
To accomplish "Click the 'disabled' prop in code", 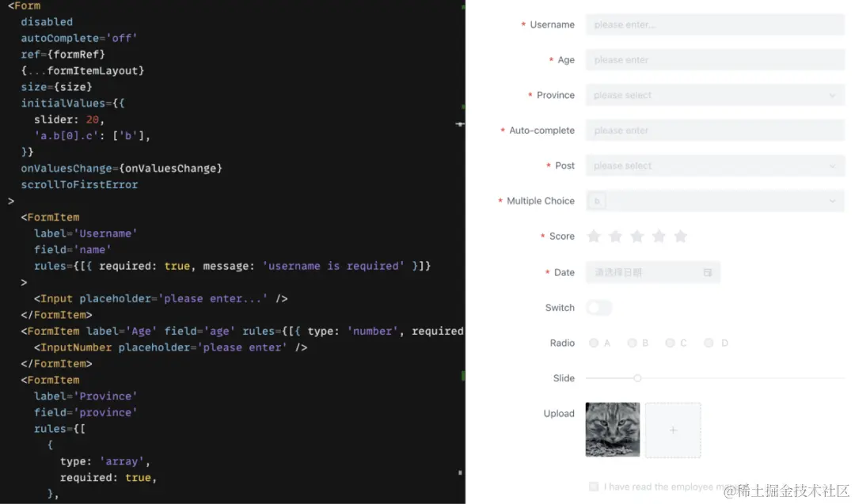I will [47, 22].
